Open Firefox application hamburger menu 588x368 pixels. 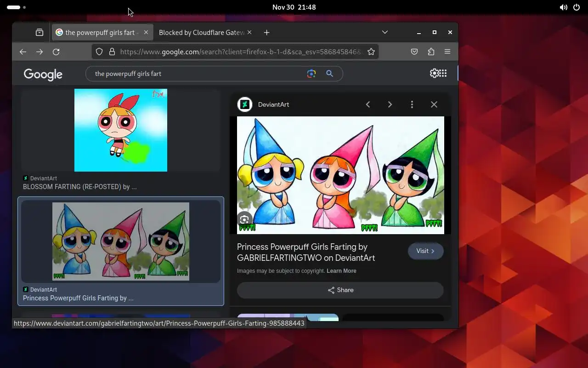pyautogui.click(x=447, y=52)
